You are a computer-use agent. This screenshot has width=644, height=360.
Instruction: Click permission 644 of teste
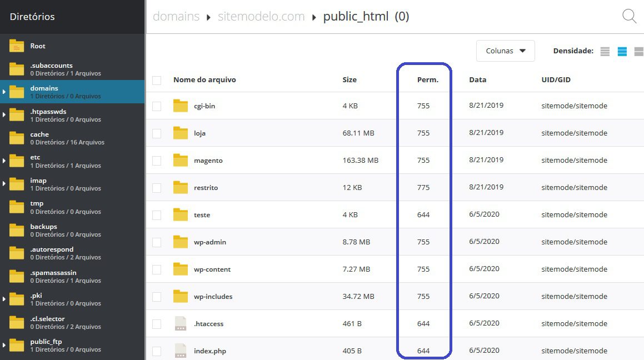tap(423, 214)
